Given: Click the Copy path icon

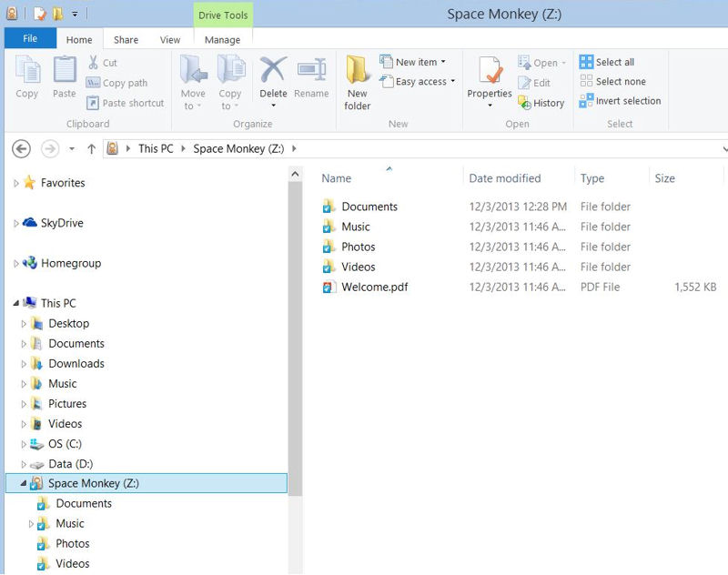Looking at the screenshot, I should 93,83.
